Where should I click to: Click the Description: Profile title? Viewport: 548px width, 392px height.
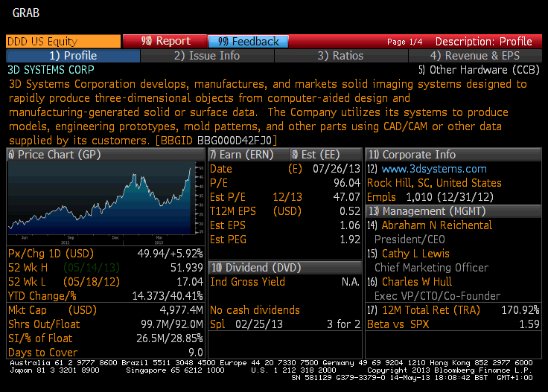pos(484,42)
